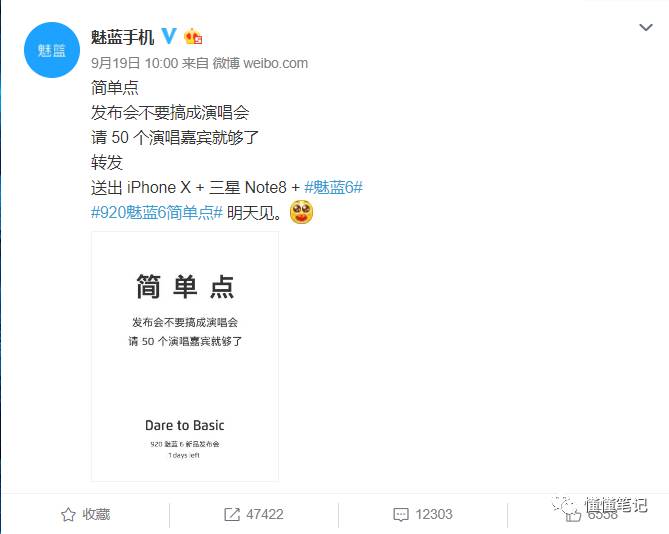Click the blue V verification badge
Image resolution: width=669 pixels, height=534 pixels.
tap(169, 36)
